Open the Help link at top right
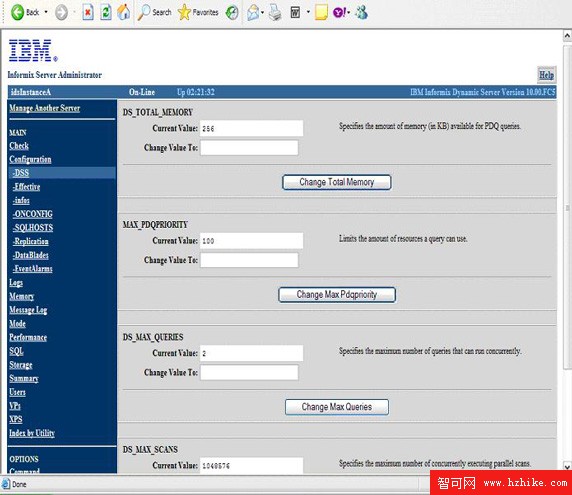Screen dimensions: 572x495 point(546,75)
